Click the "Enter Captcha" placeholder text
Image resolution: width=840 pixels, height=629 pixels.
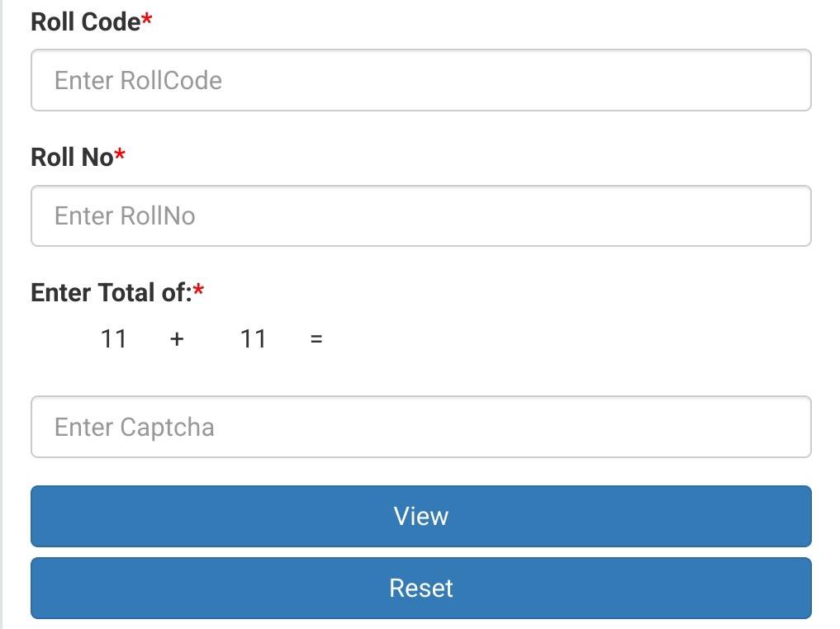click(x=134, y=427)
